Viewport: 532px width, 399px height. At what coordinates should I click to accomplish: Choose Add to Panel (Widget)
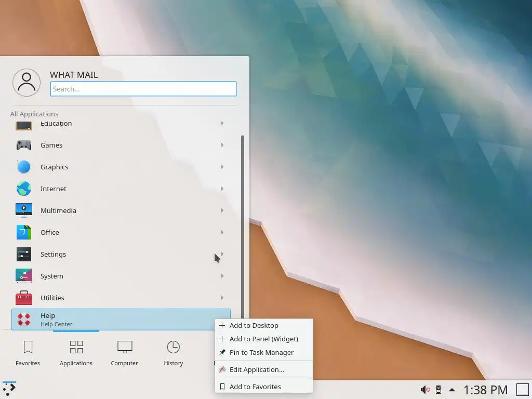click(x=264, y=339)
